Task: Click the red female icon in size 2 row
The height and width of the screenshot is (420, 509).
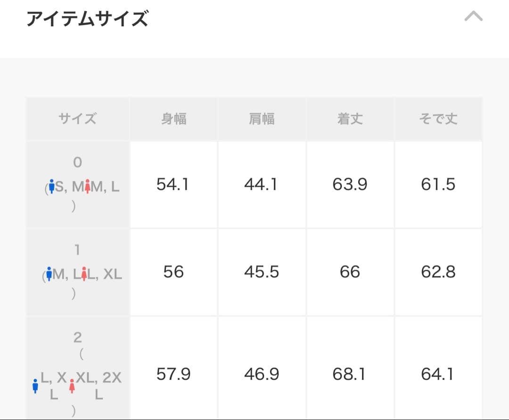Action: [72, 386]
